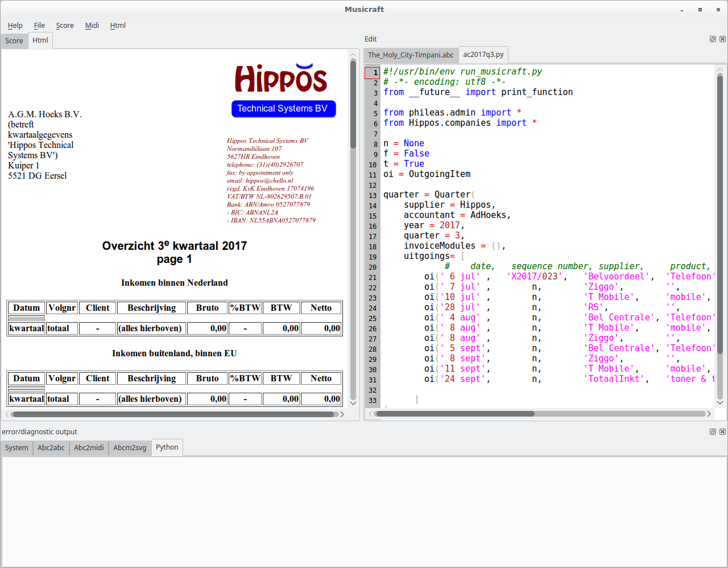Image resolution: width=728 pixels, height=568 pixels.
Task: Show the System output tab
Action: 16,448
